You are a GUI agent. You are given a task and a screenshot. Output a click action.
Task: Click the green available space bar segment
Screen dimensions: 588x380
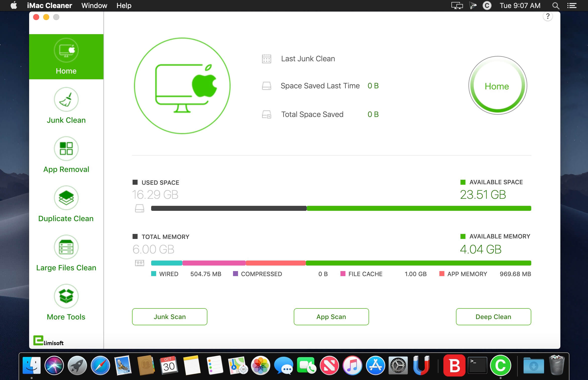419,208
